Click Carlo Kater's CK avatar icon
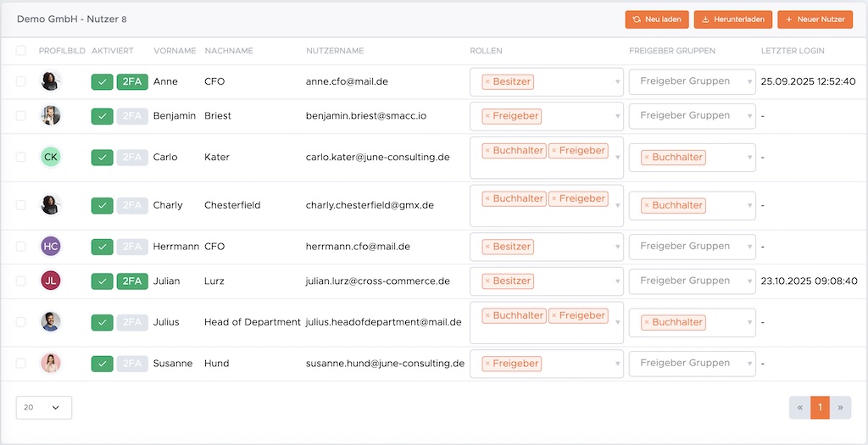 [51, 157]
